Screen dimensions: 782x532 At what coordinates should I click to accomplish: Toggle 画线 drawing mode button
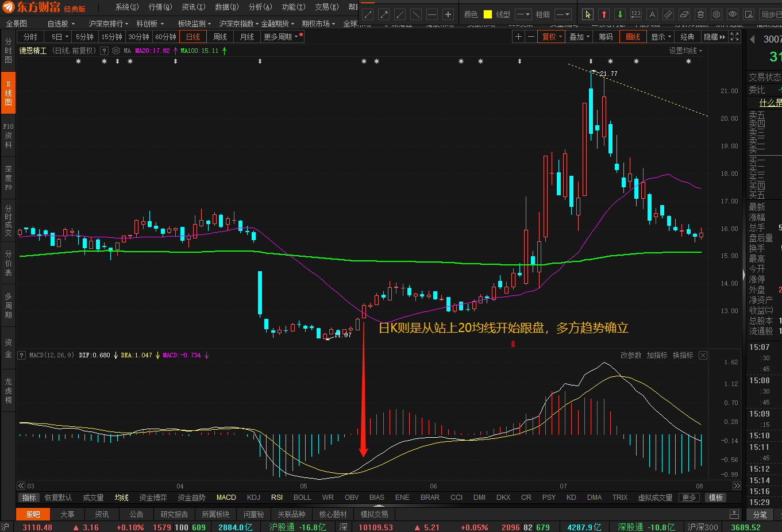pos(633,37)
